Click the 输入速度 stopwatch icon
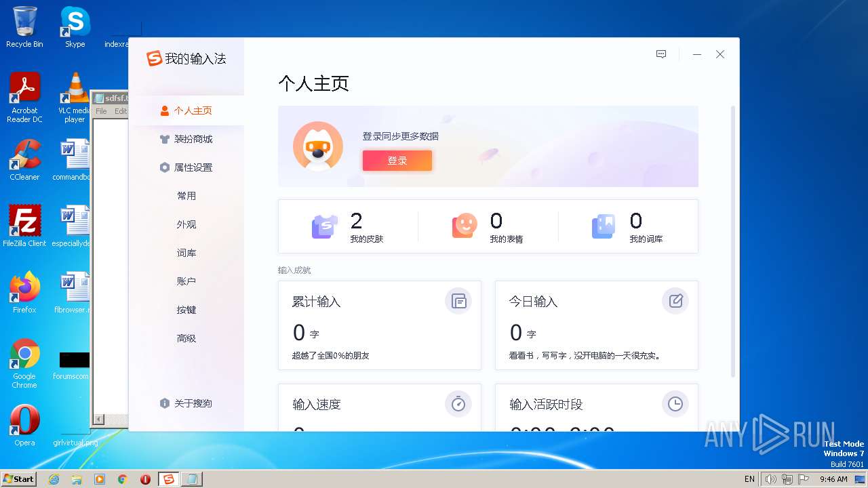This screenshot has height=488, width=868. coord(458,404)
